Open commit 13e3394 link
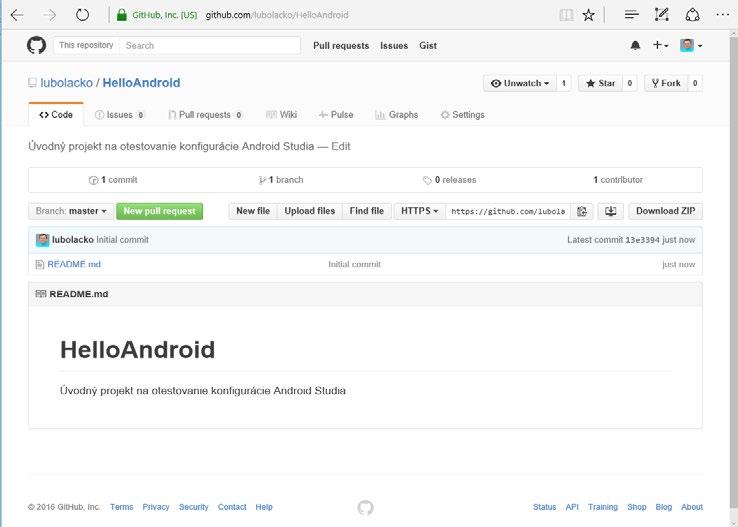Image resolution: width=738 pixels, height=527 pixels. pos(642,240)
